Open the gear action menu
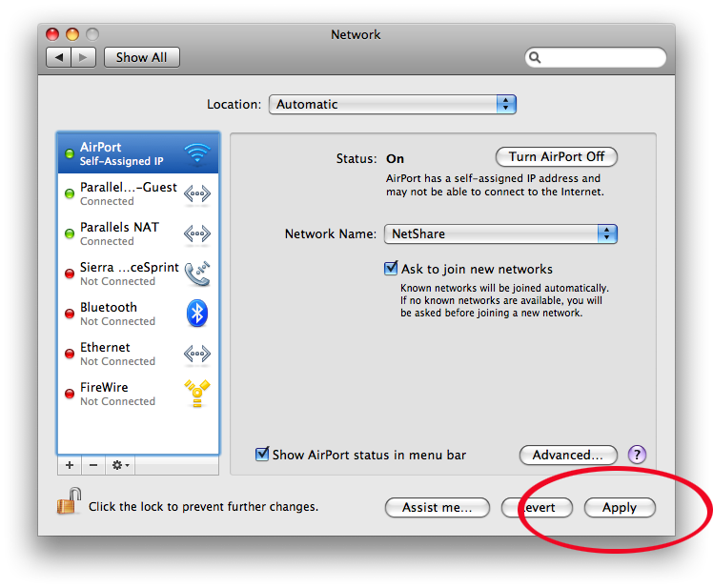 120,465
